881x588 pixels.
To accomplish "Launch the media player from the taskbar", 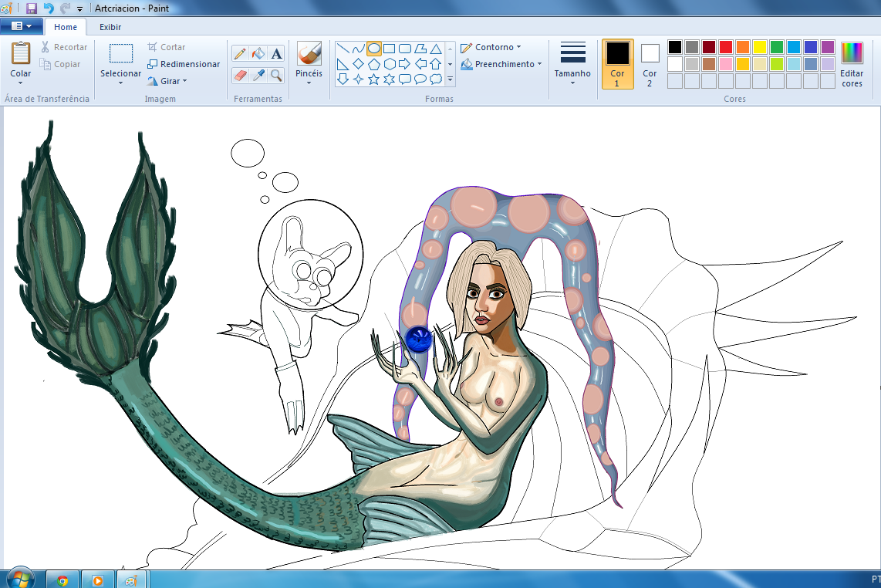I will click(x=97, y=580).
